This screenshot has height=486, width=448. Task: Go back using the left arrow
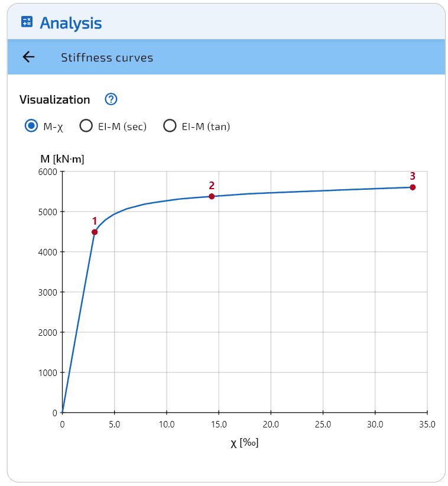(x=28, y=57)
